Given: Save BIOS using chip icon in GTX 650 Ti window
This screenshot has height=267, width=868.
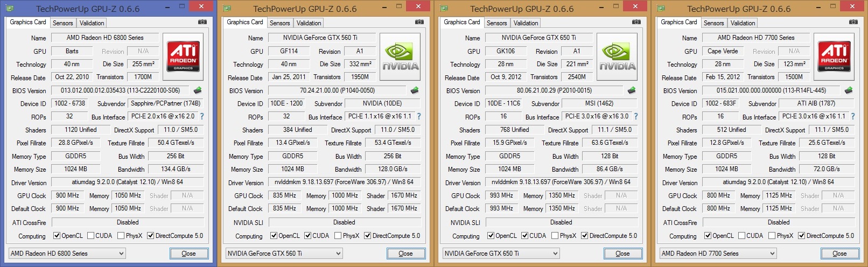Looking at the screenshot, I should (x=632, y=90).
